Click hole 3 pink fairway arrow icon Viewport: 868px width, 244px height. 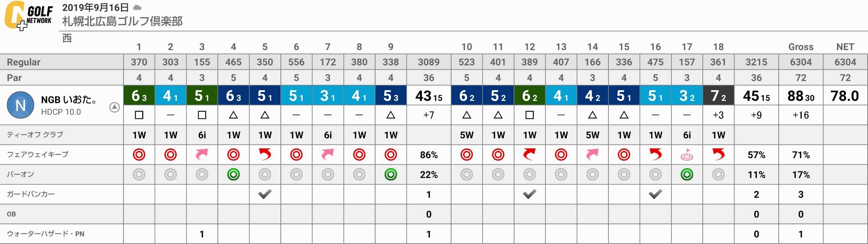pos(202,155)
